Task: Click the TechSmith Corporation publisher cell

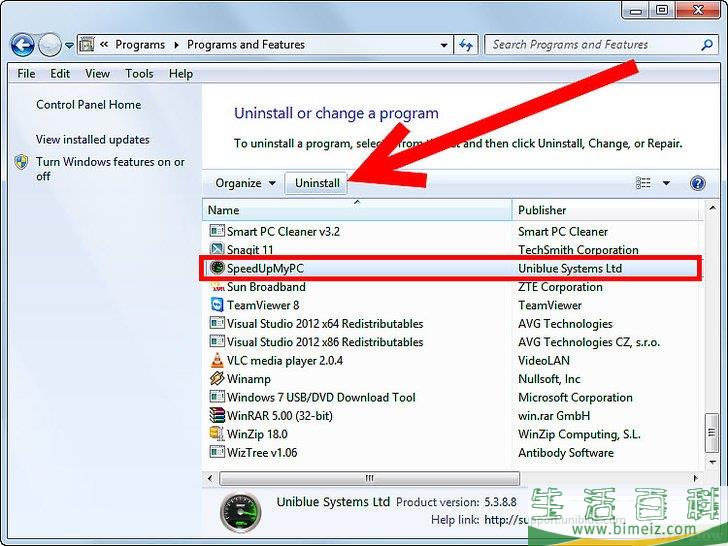Action: tap(578, 250)
